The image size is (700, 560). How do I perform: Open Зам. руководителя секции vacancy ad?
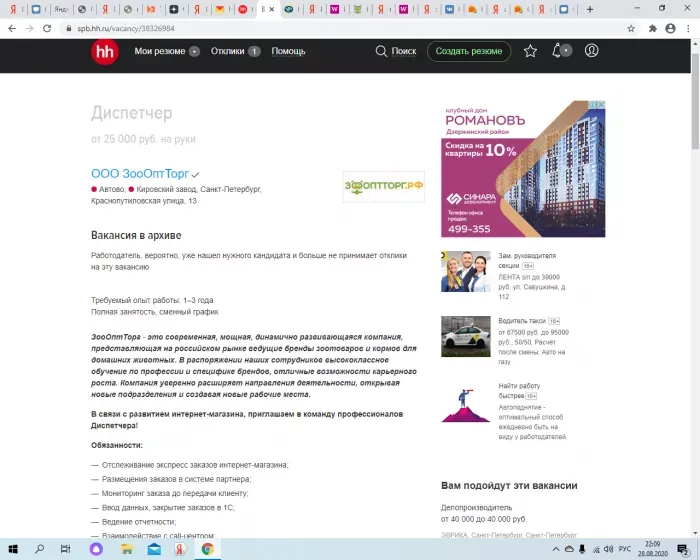[x=527, y=260]
